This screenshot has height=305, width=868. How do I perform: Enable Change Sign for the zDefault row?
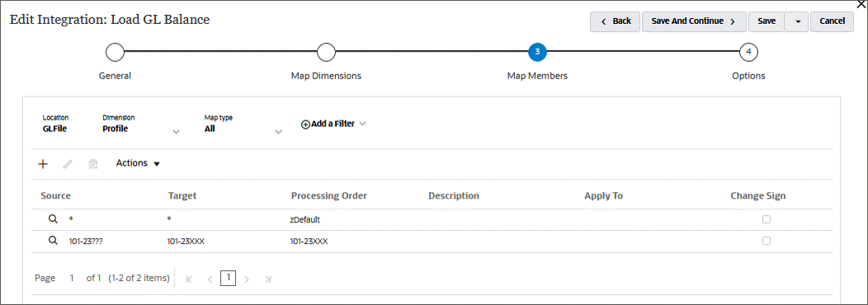click(x=767, y=219)
